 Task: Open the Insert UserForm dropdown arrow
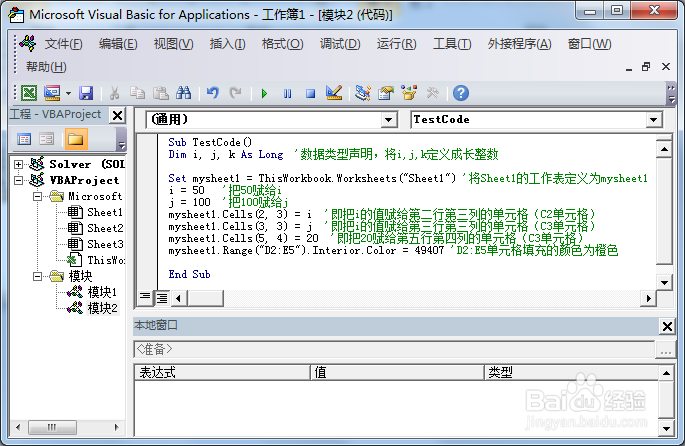tap(68, 93)
